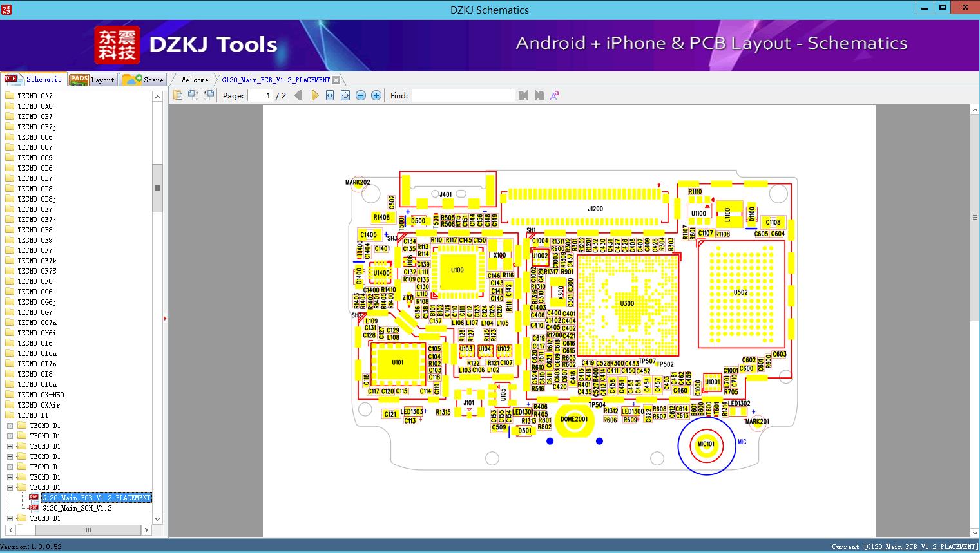The width and height of the screenshot is (980, 553).
Task: Click the PDF icon beside G120_Main_PCB_V1.2_PLACEMENT in tree
Action: (34, 498)
